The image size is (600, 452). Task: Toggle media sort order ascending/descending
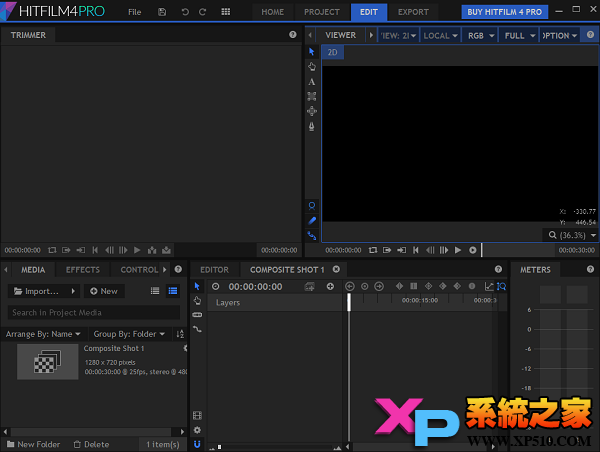(180, 334)
